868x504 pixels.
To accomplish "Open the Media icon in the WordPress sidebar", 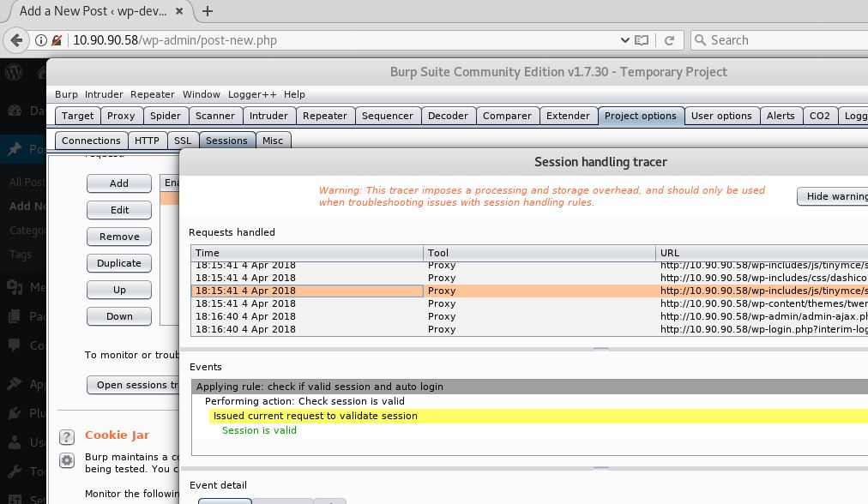I will coord(15,287).
